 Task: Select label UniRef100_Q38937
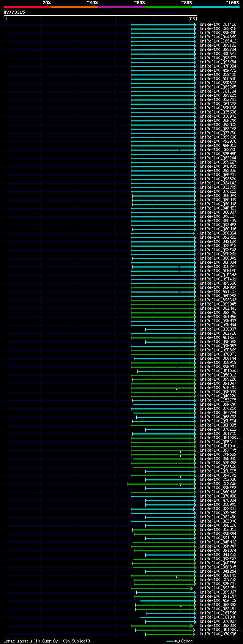click(218, 329)
